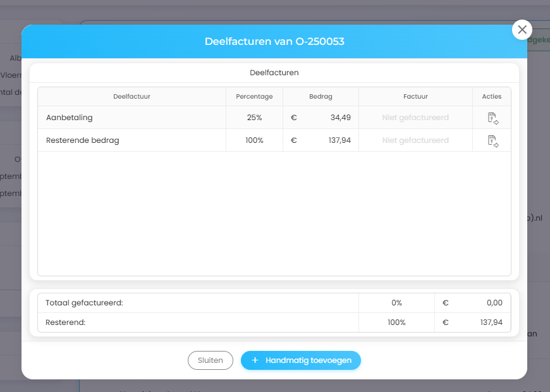
Task: Click the Percentage column header
Action: [254, 97]
